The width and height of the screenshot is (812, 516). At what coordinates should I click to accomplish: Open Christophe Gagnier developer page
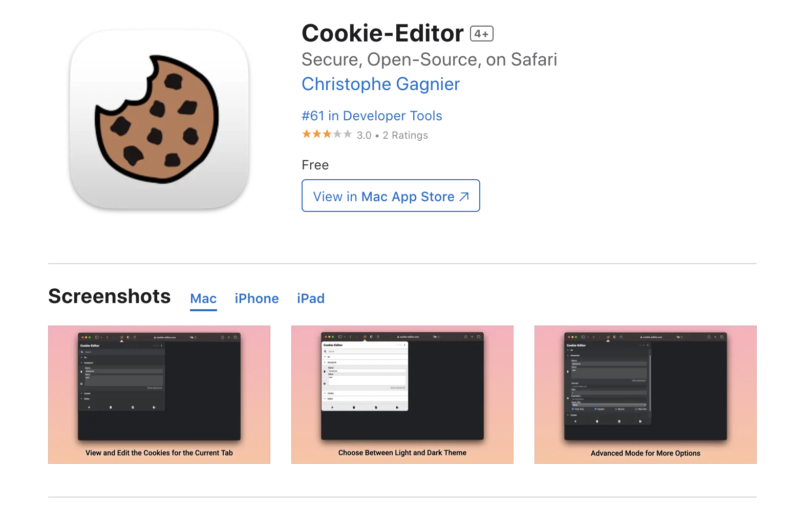click(380, 84)
